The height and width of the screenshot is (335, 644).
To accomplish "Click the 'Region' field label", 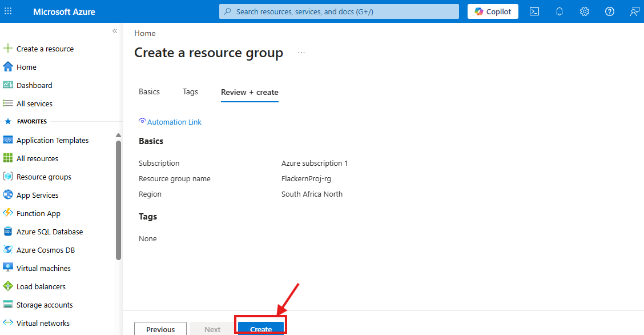I will tap(150, 194).
